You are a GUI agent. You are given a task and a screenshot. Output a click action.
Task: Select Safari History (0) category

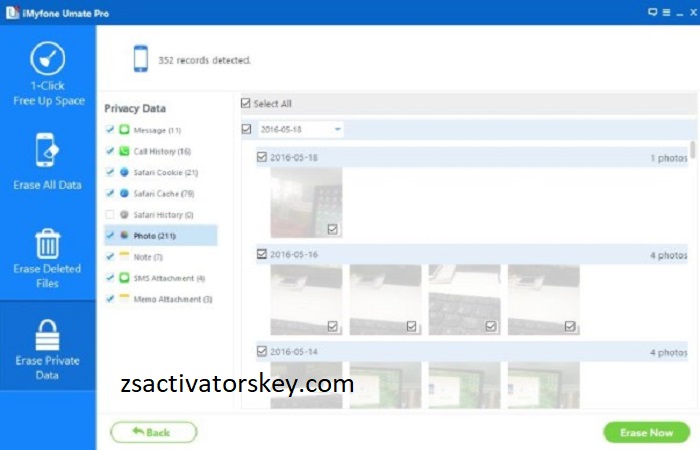point(163,215)
